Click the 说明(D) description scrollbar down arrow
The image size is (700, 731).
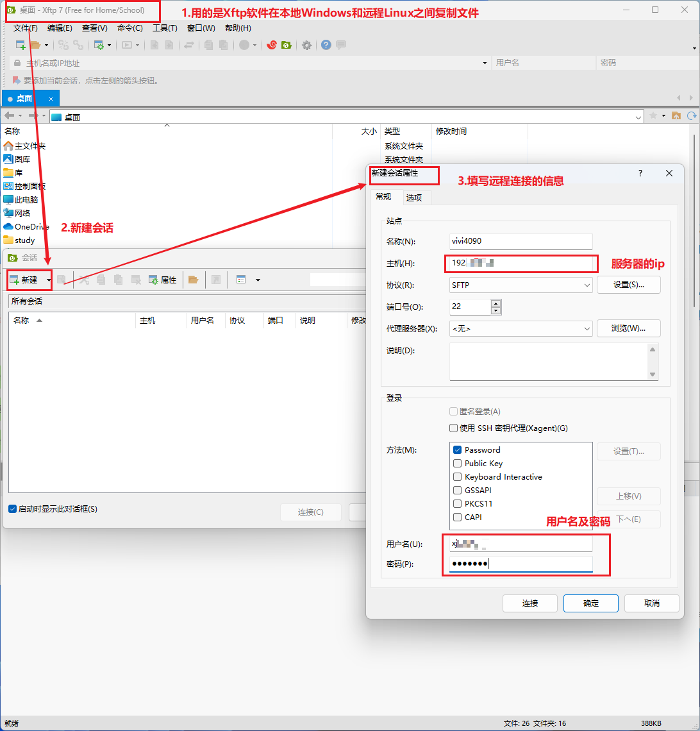click(653, 374)
